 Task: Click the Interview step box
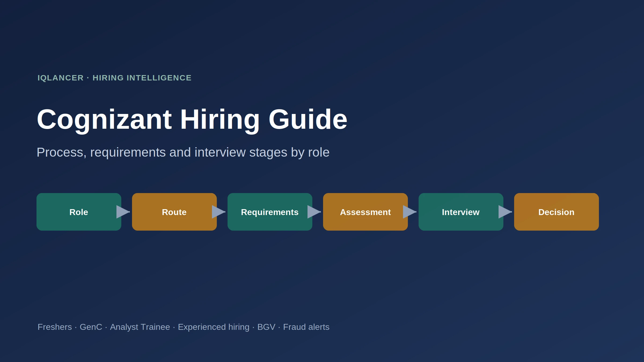[461, 212]
